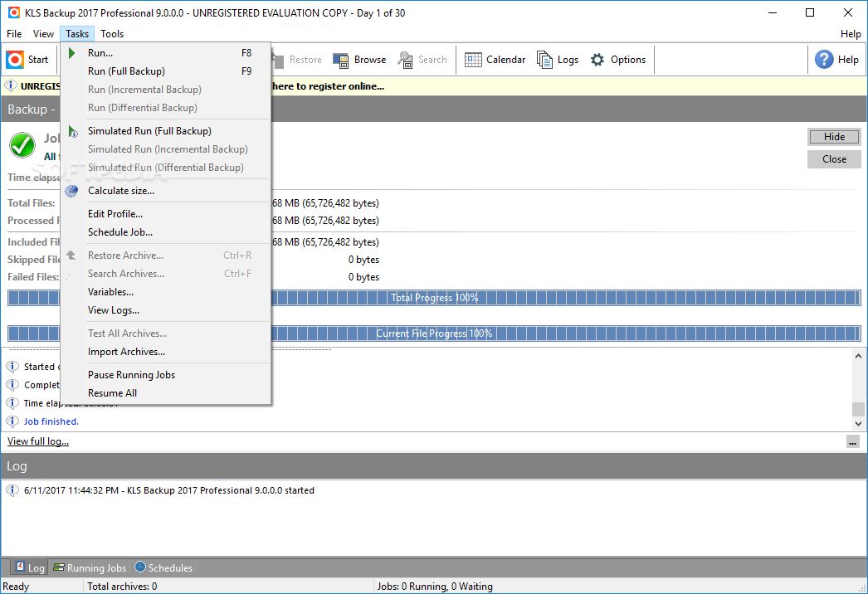Image resolution: width=868 pixels, height=594 pixels.
Task: Click the KLS Backup title bar icon
Action: click(x=14, y=12)
